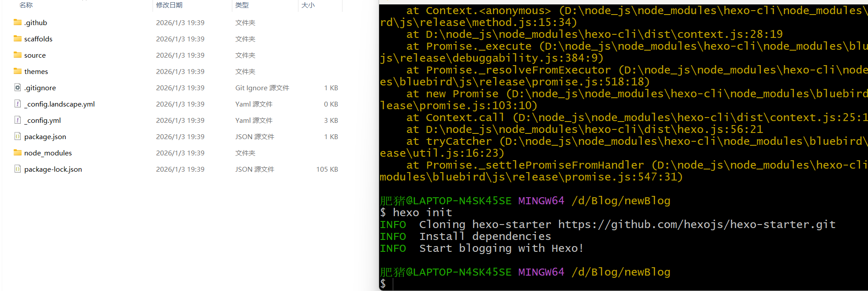Click the hexo-starter GitHub URL in terminal

(x=697, y=225)
